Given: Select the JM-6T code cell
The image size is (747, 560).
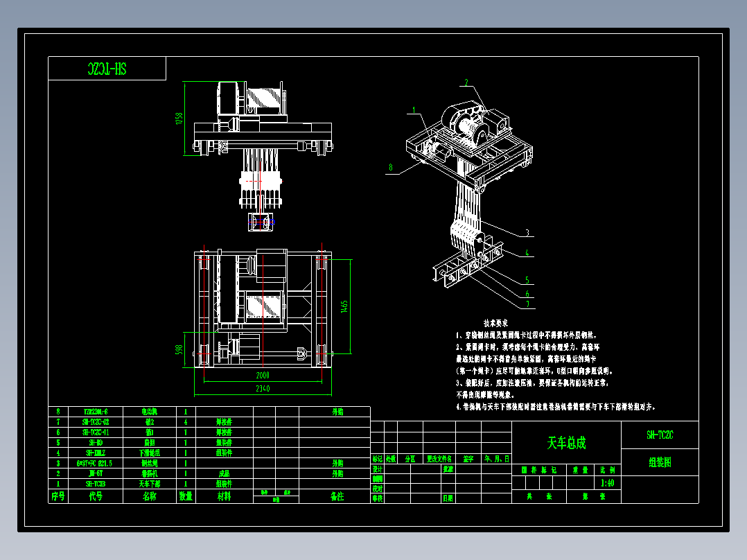Looking at the screenshot, I should pyautogui.click(x=96, y=473).
